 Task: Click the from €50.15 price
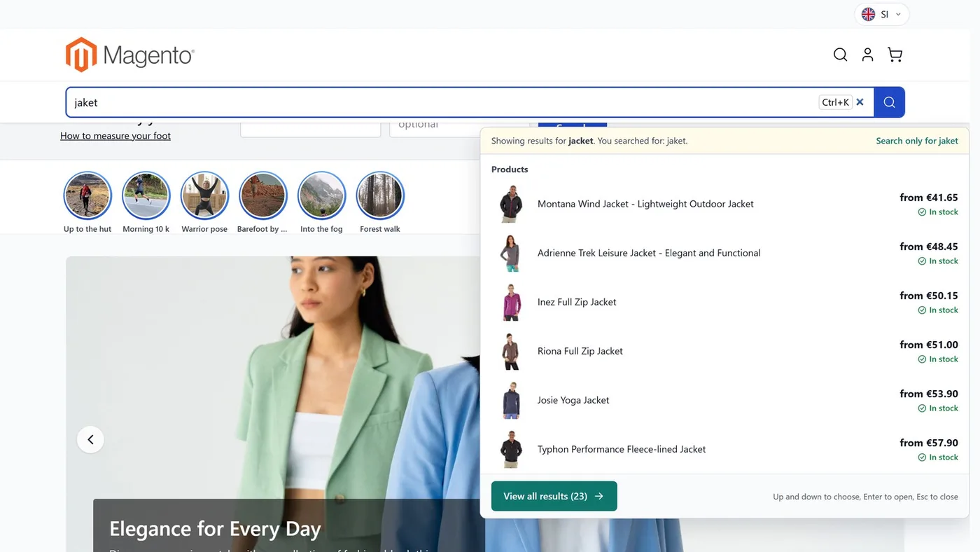coord(929,296)
